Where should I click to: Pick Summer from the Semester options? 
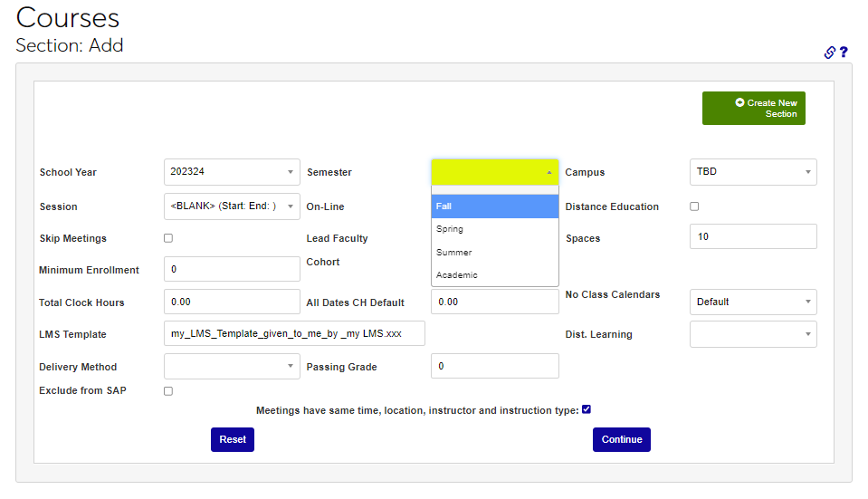tap(494, 253)
